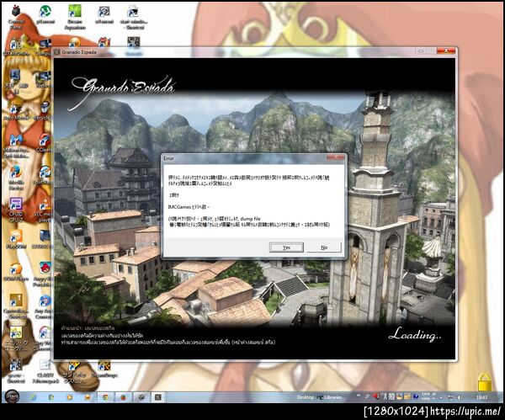Open the green bamboo image desktop shortcut
The height and width of the screenshot is (420, 505).
point(75,17)
